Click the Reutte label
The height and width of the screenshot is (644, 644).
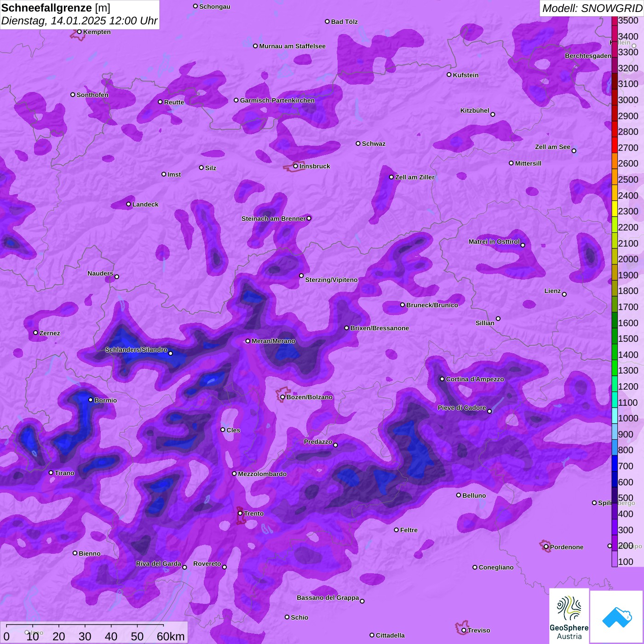pyautogui.click(x=174, y=102)
